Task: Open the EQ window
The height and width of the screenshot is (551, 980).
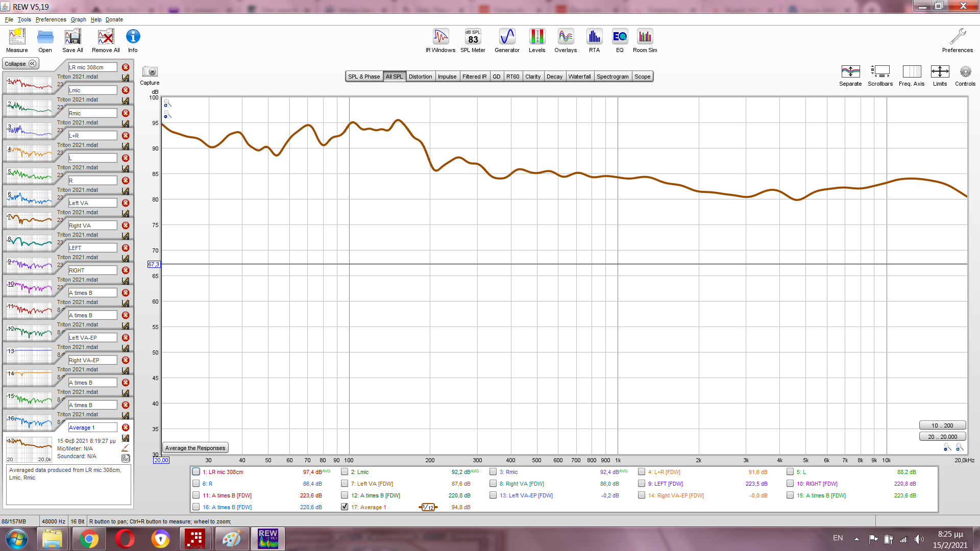Action: 620,40
